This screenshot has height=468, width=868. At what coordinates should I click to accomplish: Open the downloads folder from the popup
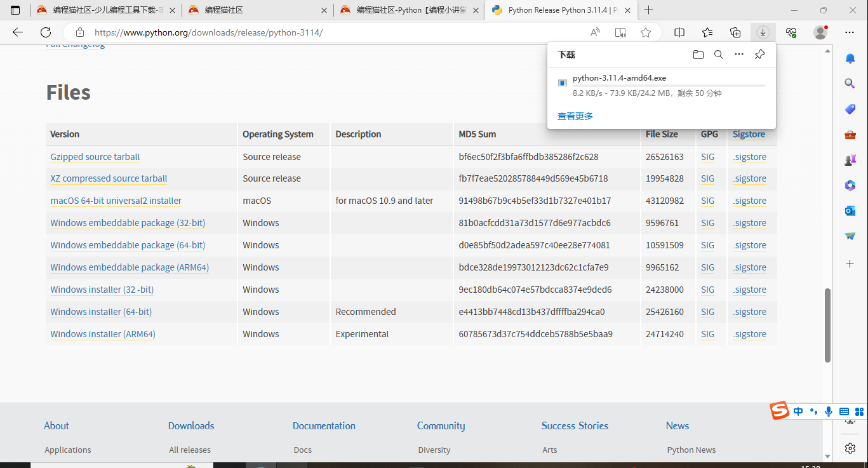(698, 55)
